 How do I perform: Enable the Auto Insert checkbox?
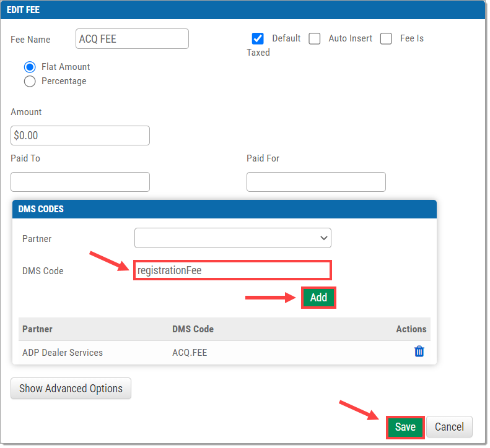coord(314,39)
